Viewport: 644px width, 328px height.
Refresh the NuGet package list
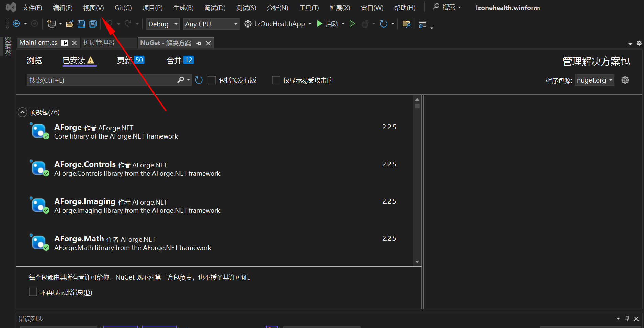199,80
